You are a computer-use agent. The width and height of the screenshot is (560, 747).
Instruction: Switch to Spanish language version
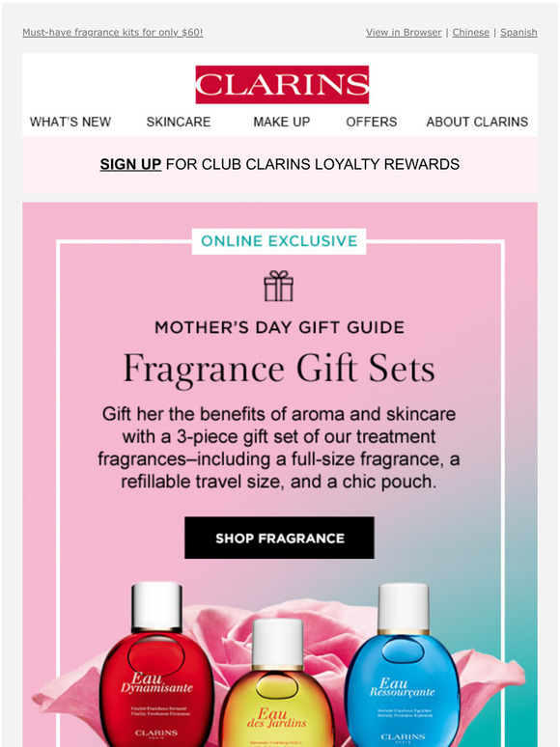coord(518,33)
